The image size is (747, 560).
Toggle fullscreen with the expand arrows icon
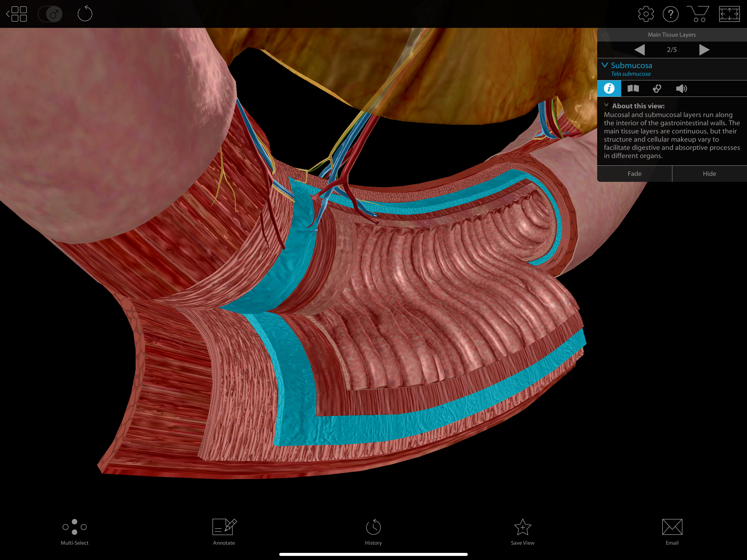click(x=730, y=14)
